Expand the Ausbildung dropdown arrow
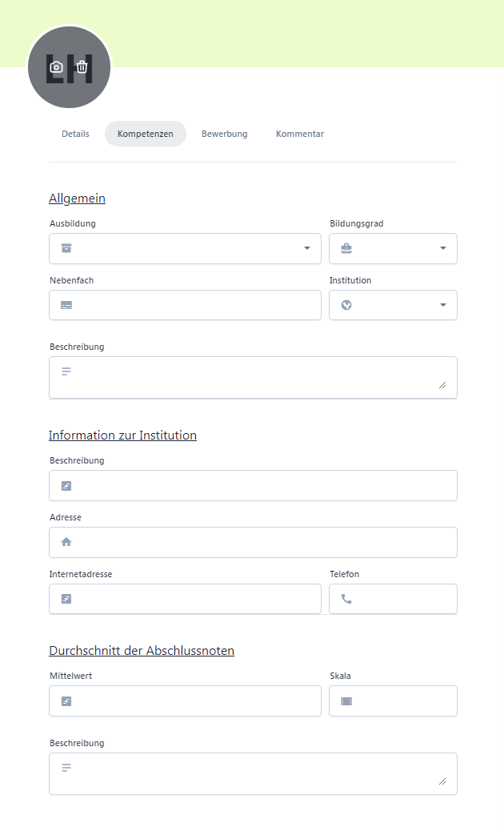The height and width of the screenshot is (827, 504). 307,248
